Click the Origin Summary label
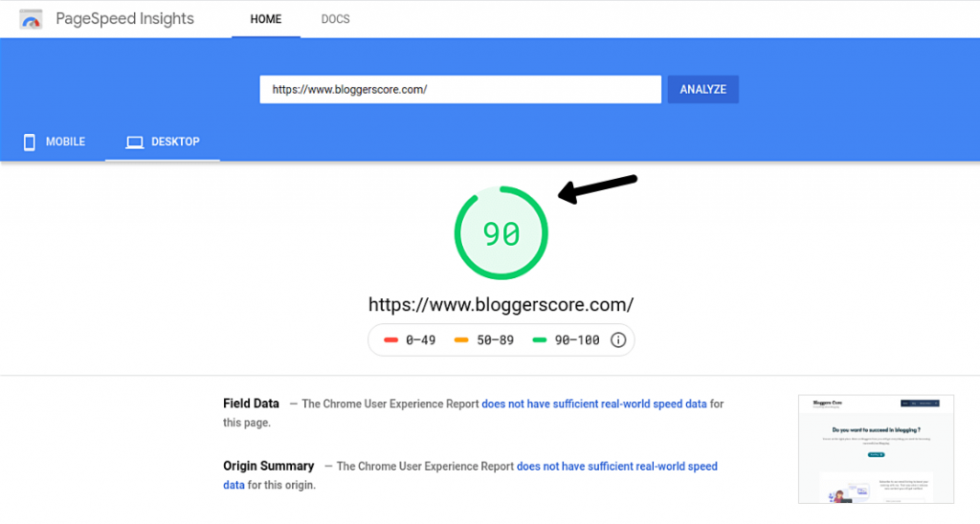The image size is (980, 524). tap(268, 466)
